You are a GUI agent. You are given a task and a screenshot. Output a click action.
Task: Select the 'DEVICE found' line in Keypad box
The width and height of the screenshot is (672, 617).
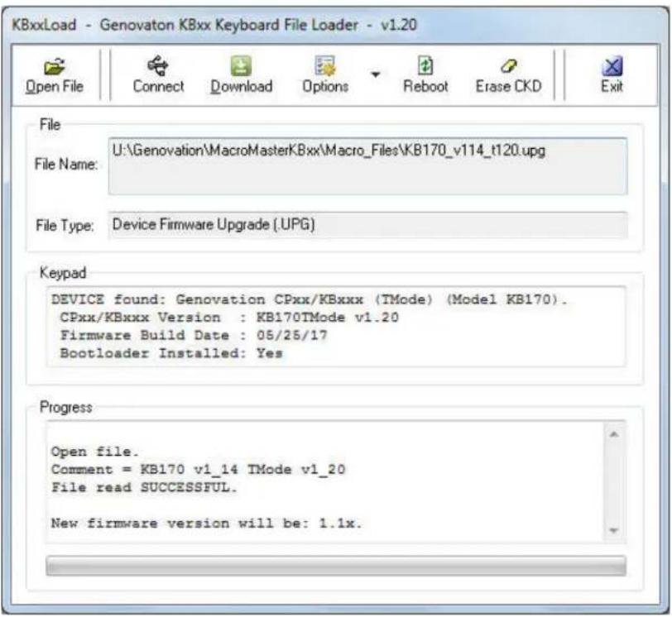click(x=309, y=299)
